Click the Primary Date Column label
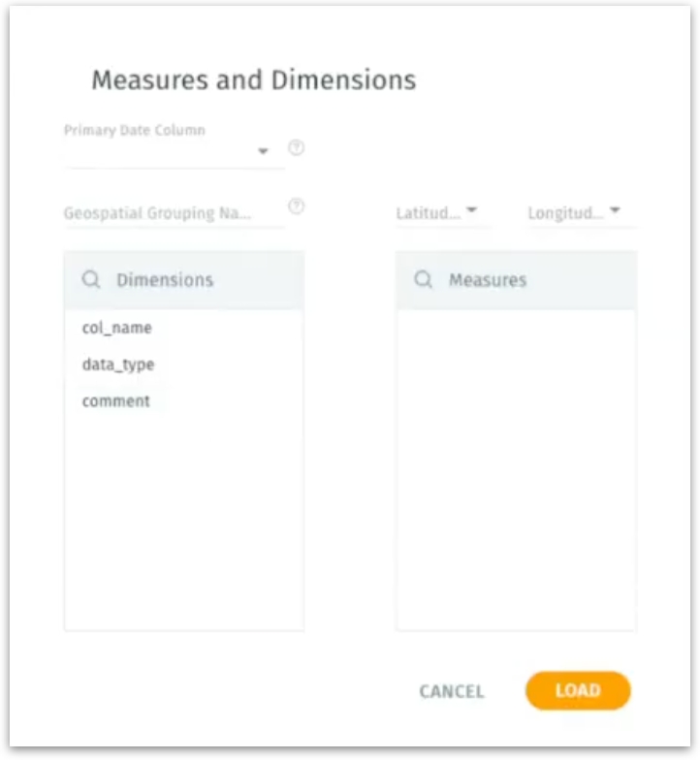The height and width of the screenshot is (760, 700). [135, 130]
